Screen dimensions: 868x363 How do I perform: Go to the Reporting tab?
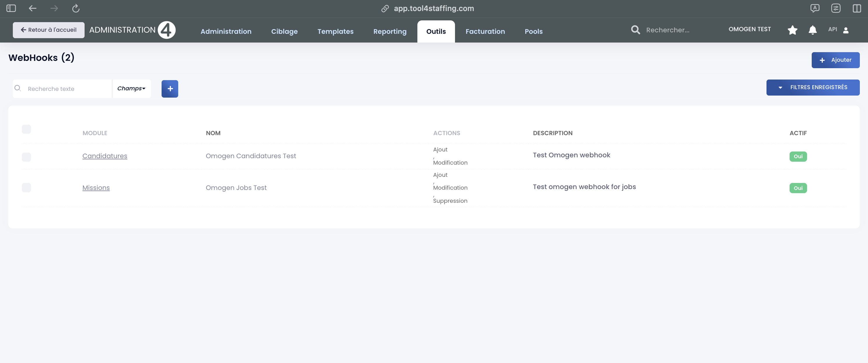pyautogui.click(x=390, y=32)
